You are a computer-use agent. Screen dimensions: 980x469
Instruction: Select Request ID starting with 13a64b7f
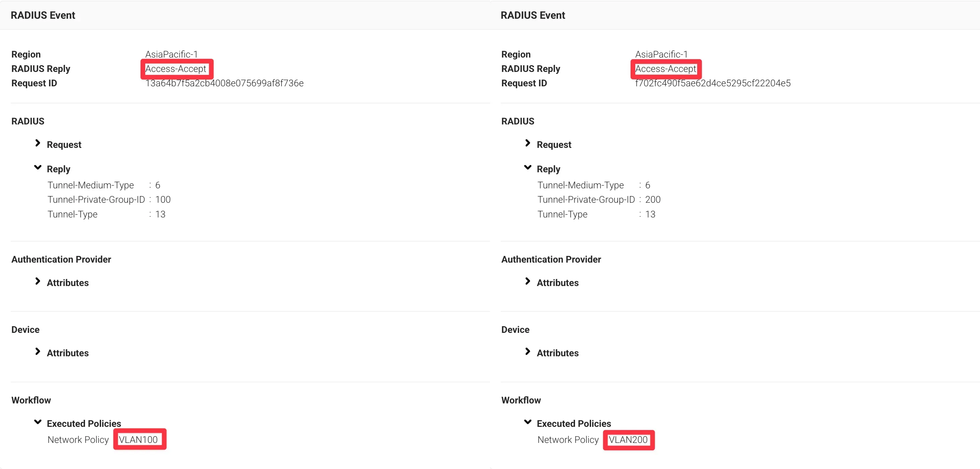(x=225, y=83)
